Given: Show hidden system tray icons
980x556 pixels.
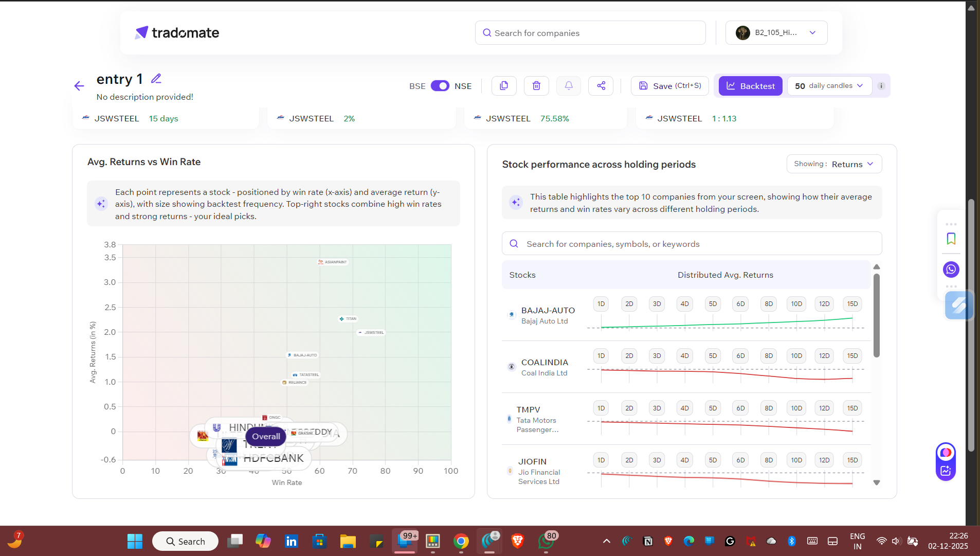Looking at the screenshot, I should (607, 541).
